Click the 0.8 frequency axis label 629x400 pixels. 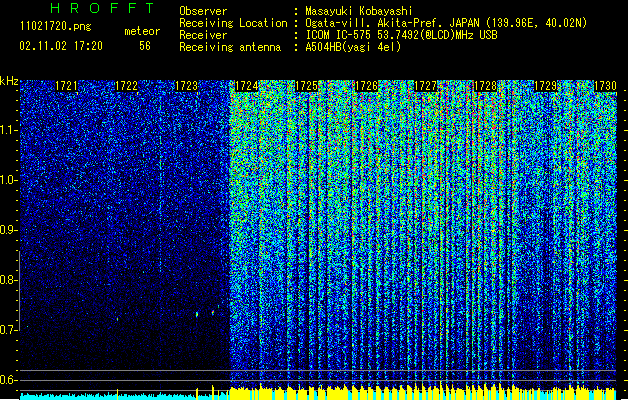point(8,280)
